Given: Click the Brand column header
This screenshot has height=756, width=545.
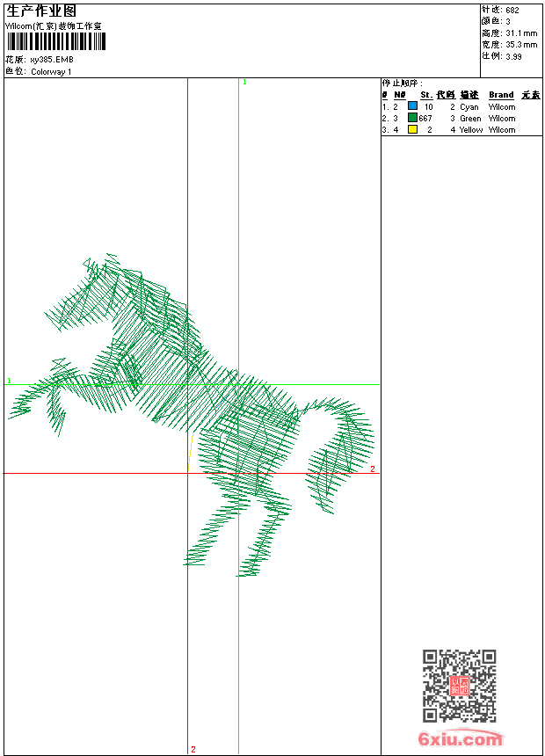Looking at the screenshot, I should [501, 95].
